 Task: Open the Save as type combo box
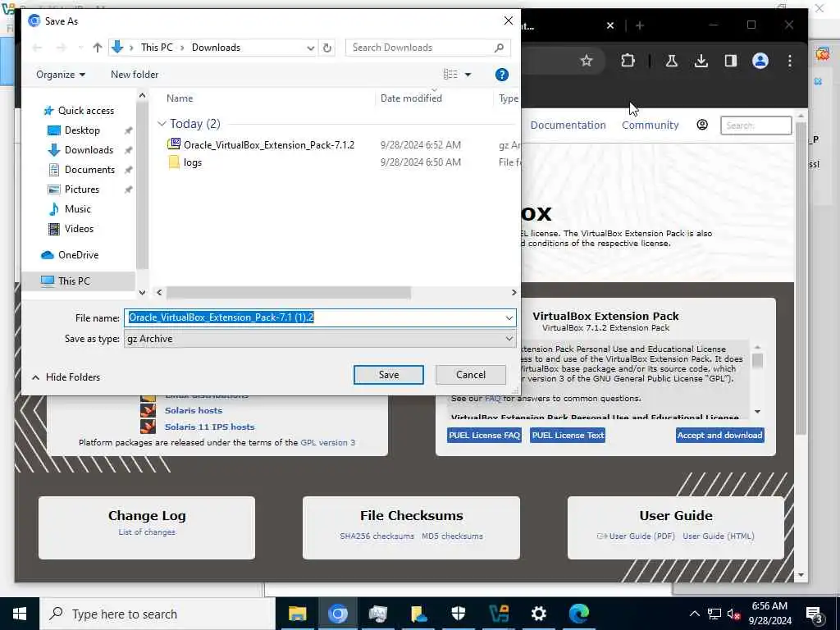pyautogui.click(x=320, y=339)
